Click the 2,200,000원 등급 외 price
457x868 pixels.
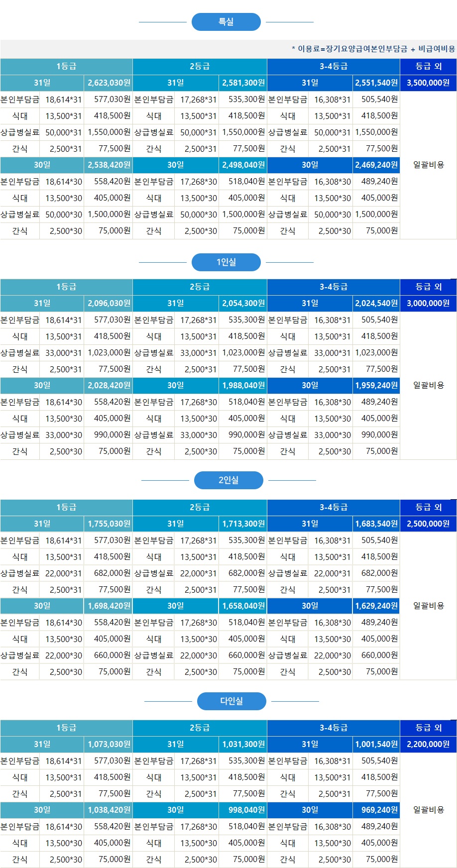coord(428,744)
